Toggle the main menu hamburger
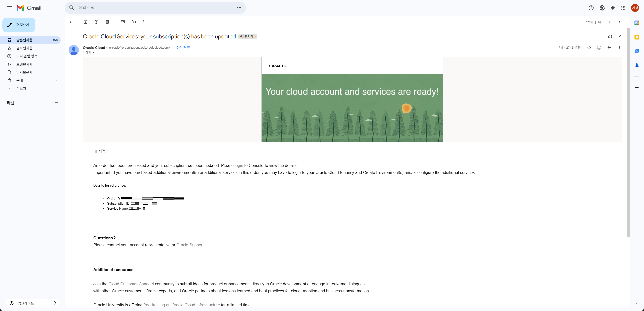The width and height of the screenshot is (644, 311). pyautogui.click(x=9, y=8)
